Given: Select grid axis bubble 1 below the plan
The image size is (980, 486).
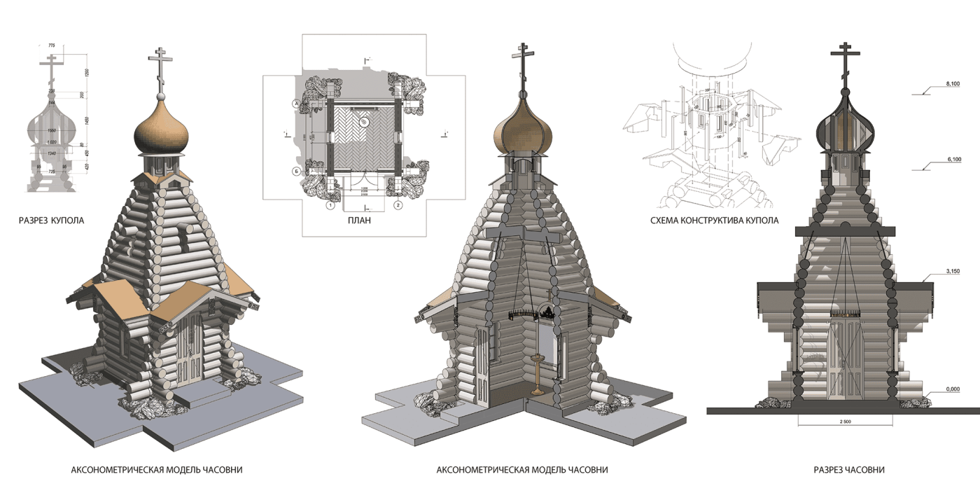Looking at the screenshot, I should (329, 205).
